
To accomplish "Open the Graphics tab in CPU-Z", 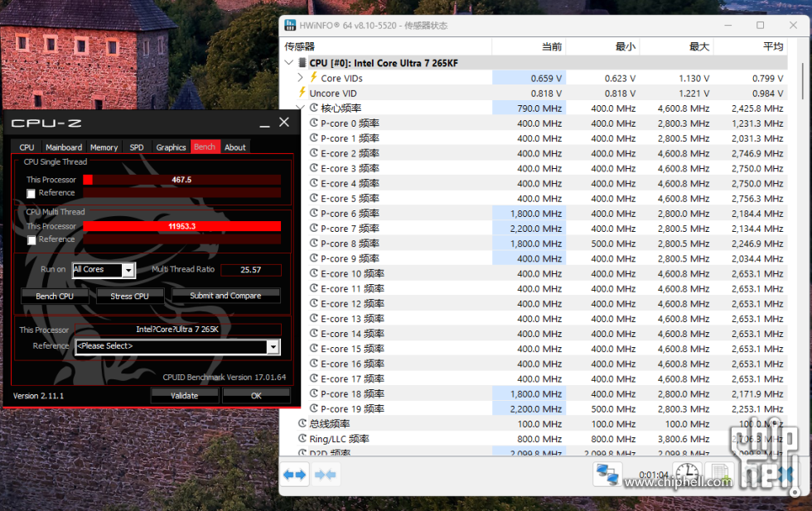I will pos(171,147).
